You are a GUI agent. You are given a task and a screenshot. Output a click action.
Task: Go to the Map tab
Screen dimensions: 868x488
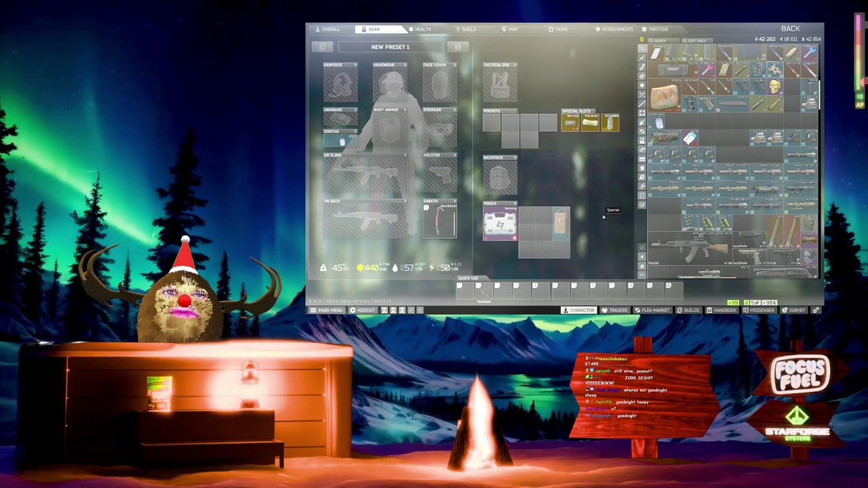pyautogui.click(x=510, y=29)
